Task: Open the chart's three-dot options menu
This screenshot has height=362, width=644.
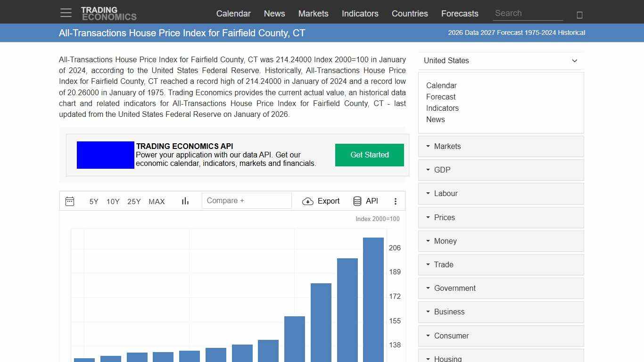Action: (x=396, y=201)
